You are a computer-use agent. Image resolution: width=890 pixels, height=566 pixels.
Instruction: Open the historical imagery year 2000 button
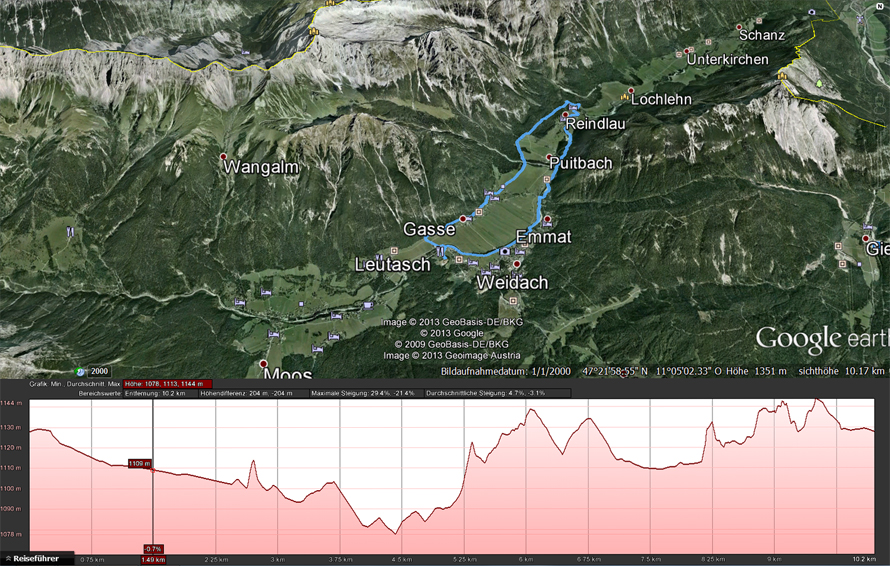coord(99,371)
